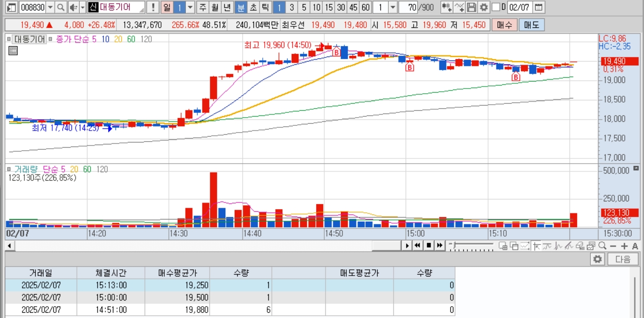Click the save floppy disk icon
The height and width of the screenshot is (318, 644).
[471, 7]
